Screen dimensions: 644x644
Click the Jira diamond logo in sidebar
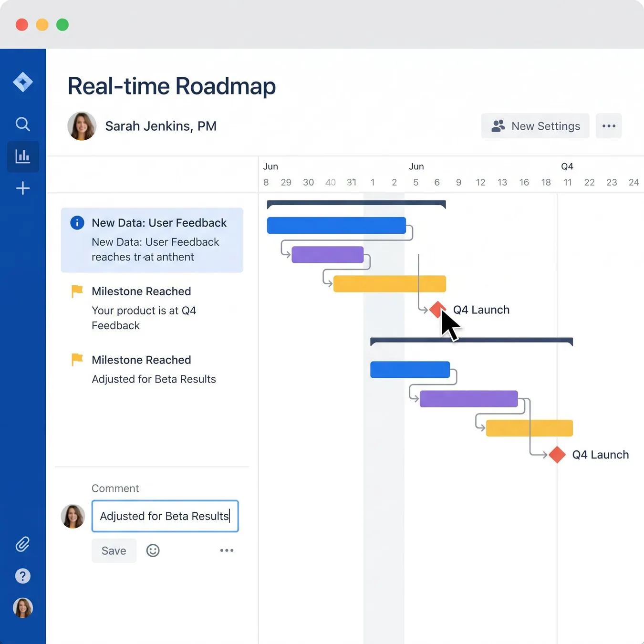point(23,82)
